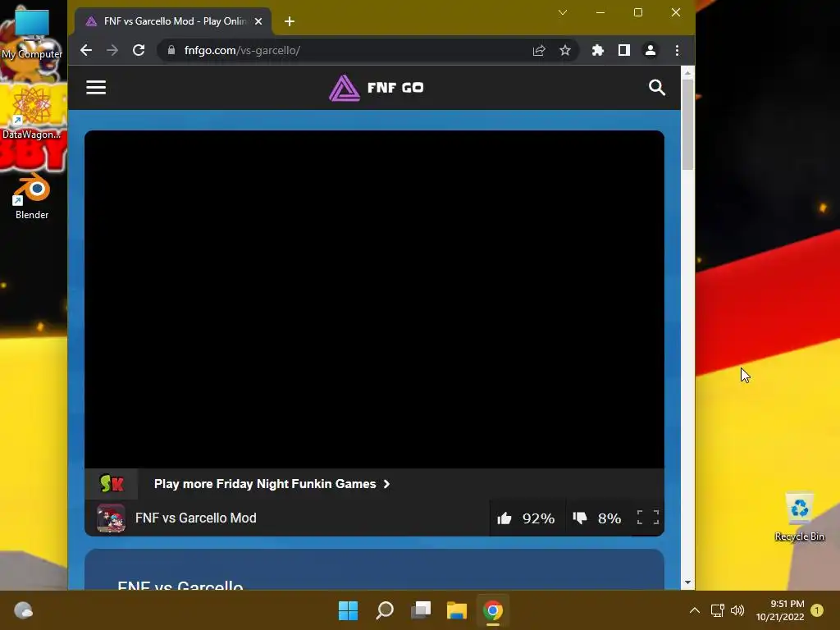Open the clock showing 9:51 PM
Image resolution: width=840 pixels, height=630 pixels.
point(780,610)
